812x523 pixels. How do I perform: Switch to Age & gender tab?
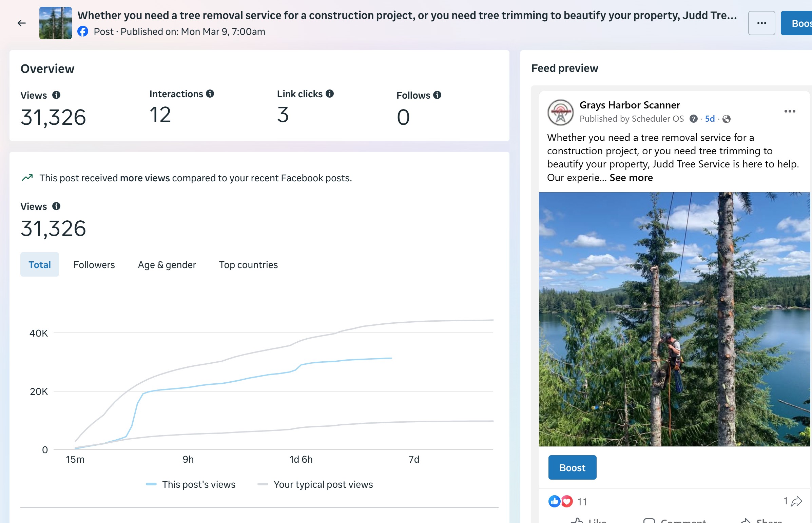167,265
